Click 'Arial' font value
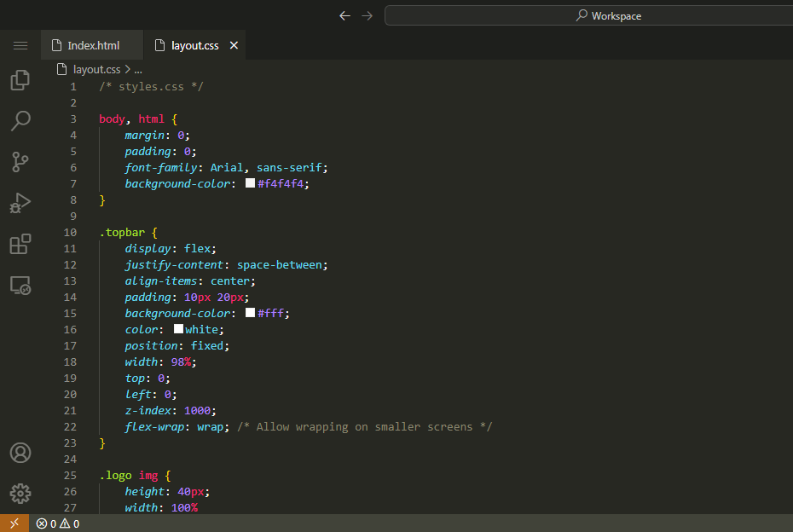 pos(227,167)
